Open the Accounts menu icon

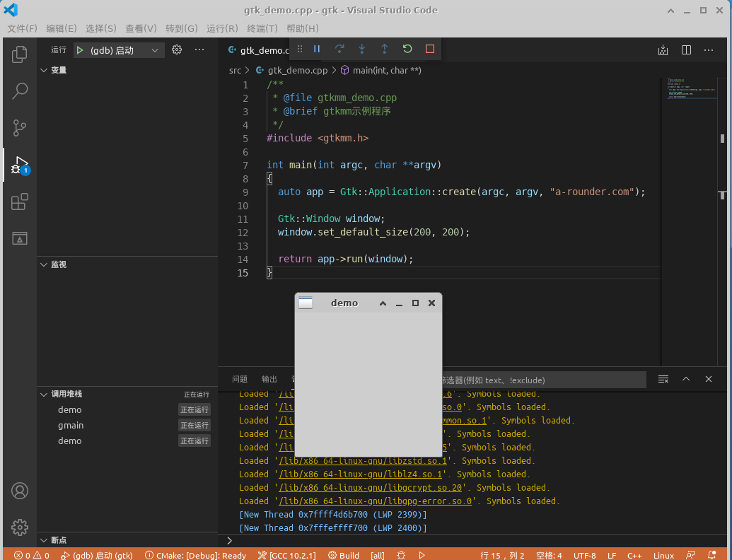pos(20,491)
